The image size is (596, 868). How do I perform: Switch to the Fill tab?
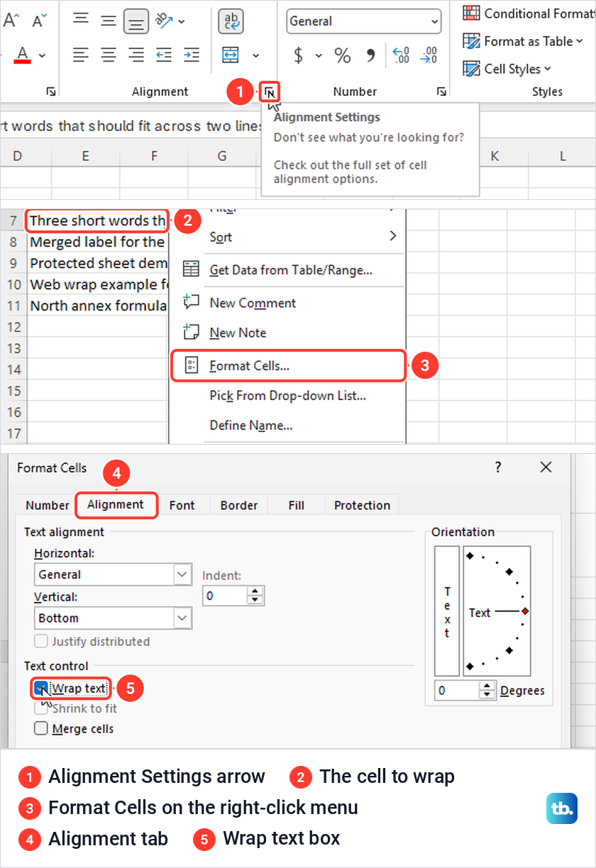tap(297, 505)
